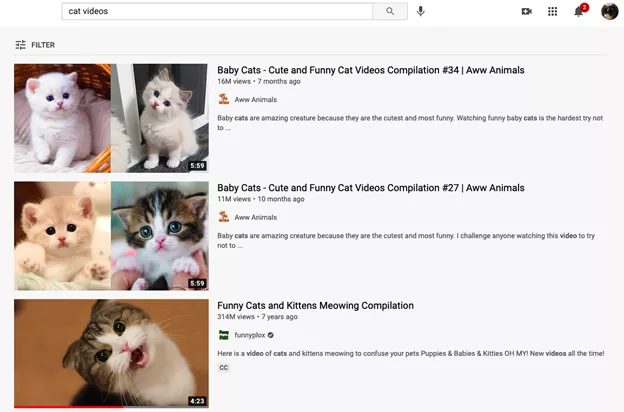Screen dimensions: 624x412
Task: Open 'Funny Cats and Kittens Meowing Compilation' title
Action: click(x=316, y=306)
